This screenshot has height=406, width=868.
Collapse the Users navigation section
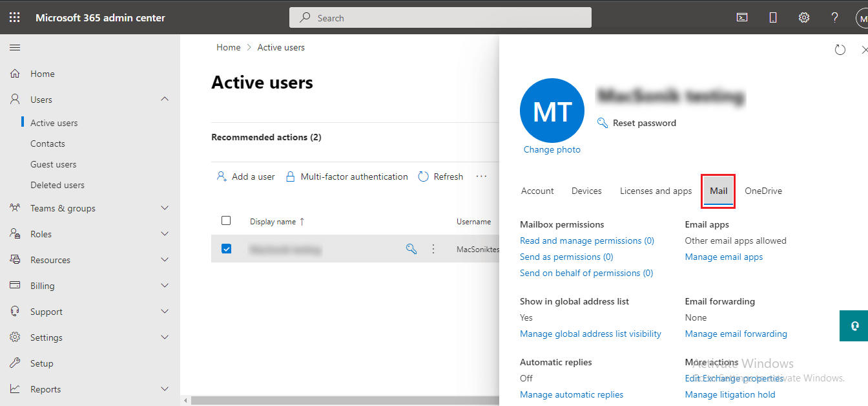(165, 100)
